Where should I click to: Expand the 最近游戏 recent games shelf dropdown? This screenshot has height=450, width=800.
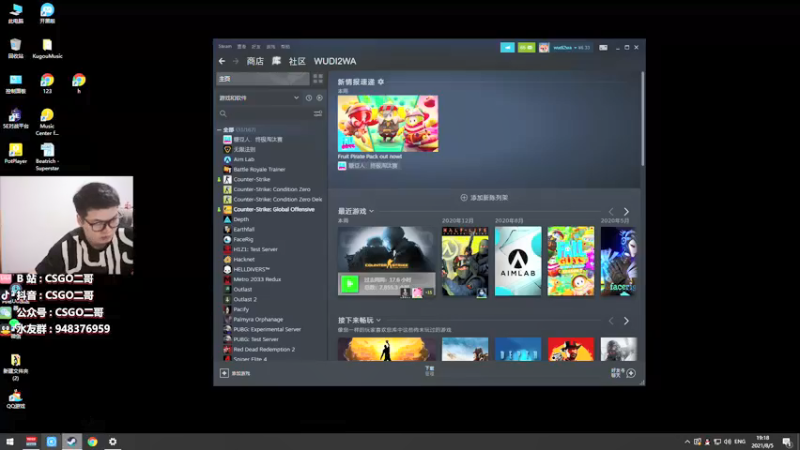coord(371,211)
